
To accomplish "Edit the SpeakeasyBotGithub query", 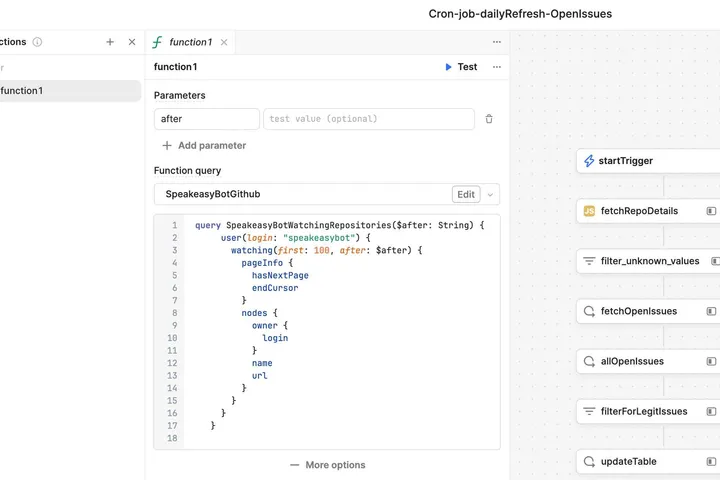I will click(466, 194).
